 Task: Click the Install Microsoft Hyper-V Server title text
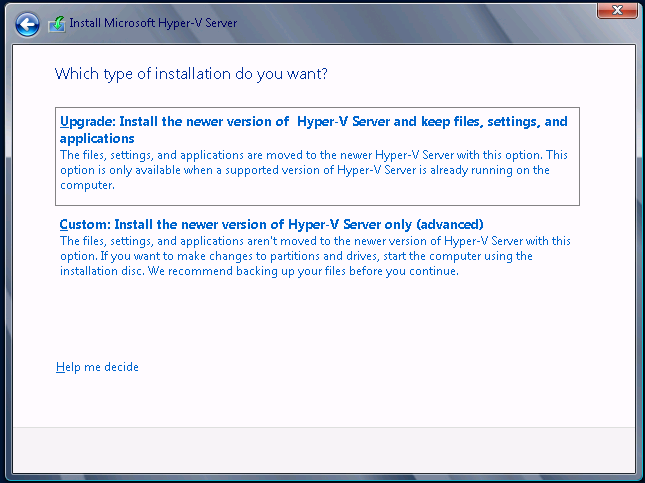tap(153, 23)
